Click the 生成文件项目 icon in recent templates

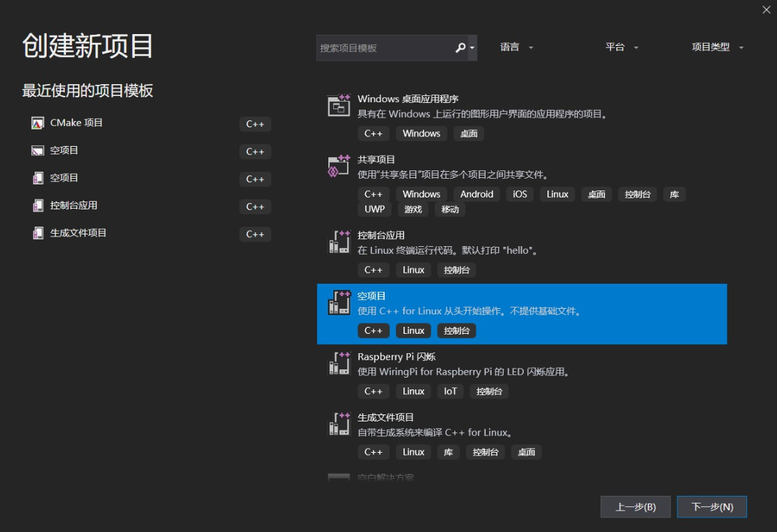(x=38, y=233)
